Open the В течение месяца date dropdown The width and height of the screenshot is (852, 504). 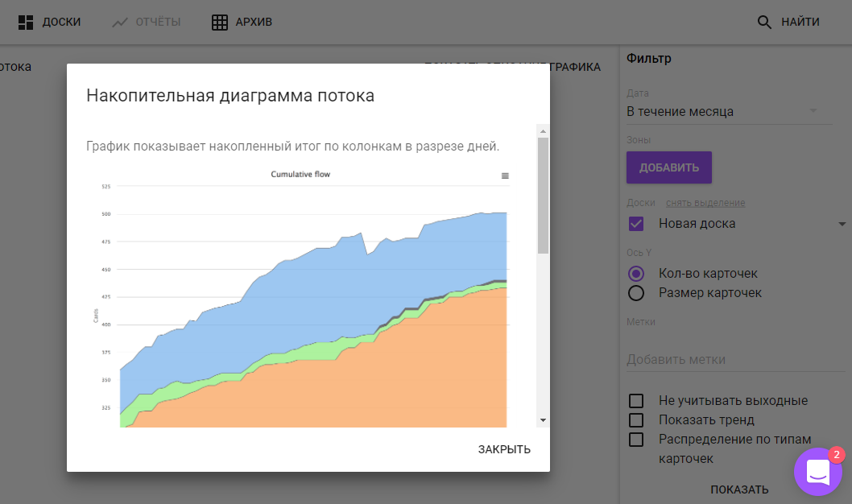729,112
